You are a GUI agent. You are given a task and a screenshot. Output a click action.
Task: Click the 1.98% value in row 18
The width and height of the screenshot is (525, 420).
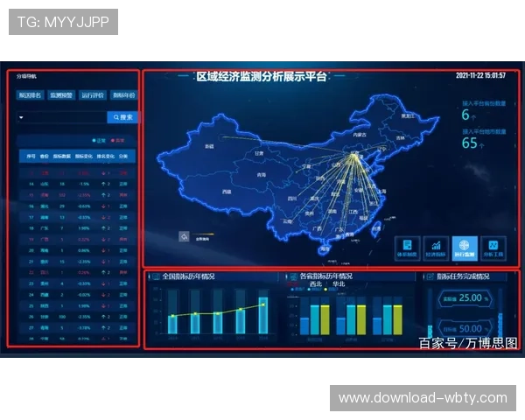84,228
